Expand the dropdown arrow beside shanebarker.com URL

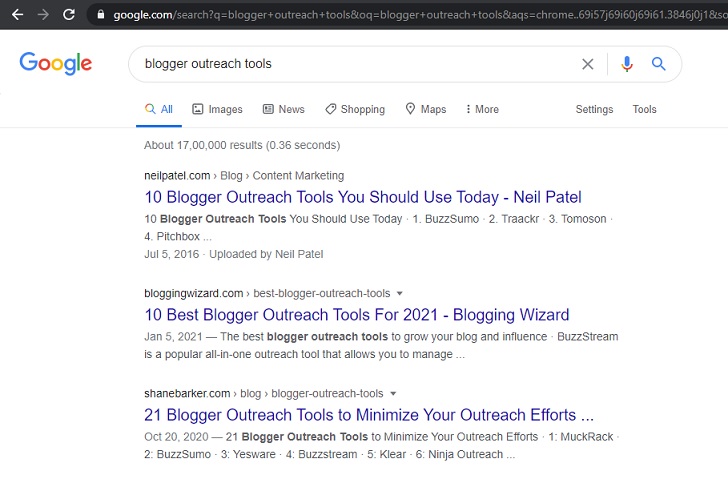tap(393, 394)
